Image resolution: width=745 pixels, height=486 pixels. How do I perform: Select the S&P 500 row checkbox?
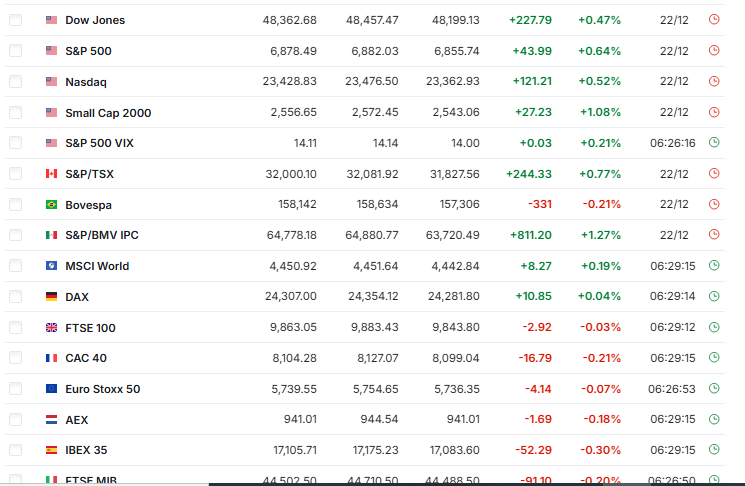click(x=16, y=50)
